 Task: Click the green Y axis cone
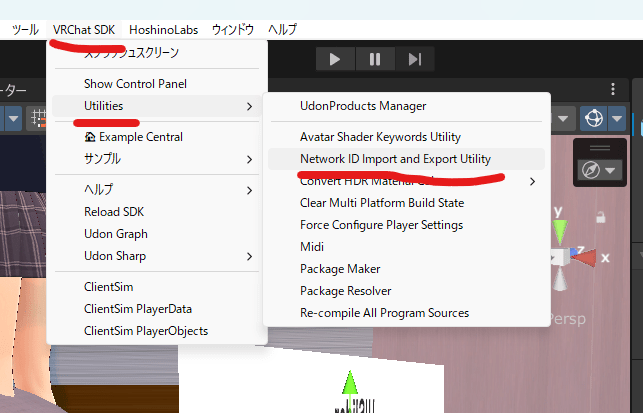point(560,232)
